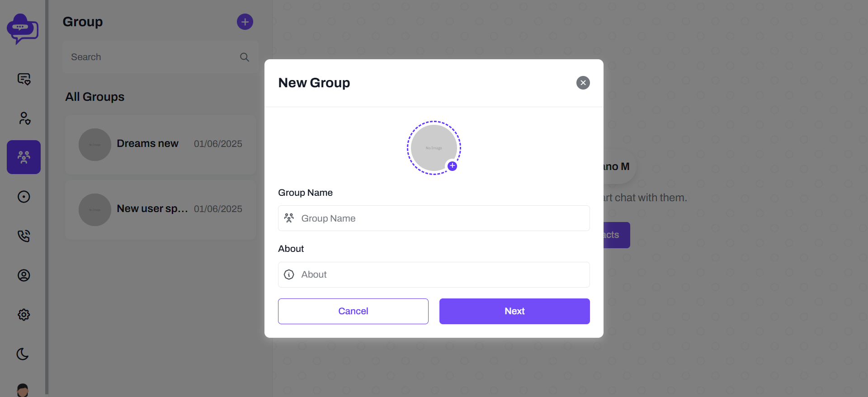
Task: Focus the About input field
Action: tap(434, 274)
